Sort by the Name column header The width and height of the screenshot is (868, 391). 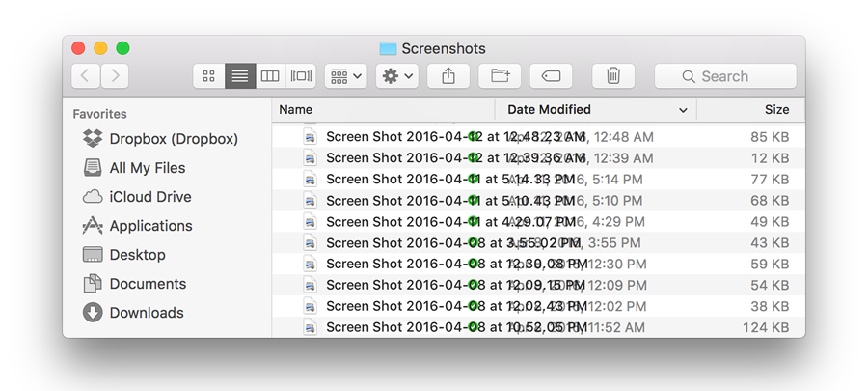[x=296, y=110]
